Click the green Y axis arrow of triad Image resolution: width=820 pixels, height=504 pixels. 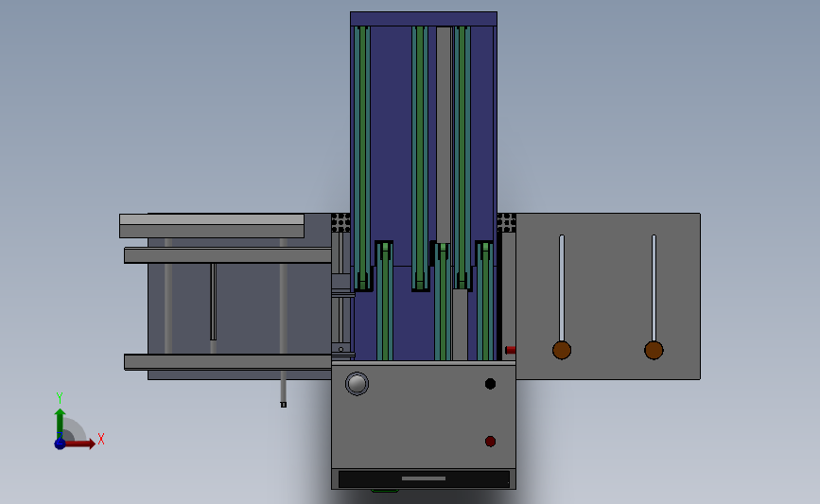[x=60, y=424]
